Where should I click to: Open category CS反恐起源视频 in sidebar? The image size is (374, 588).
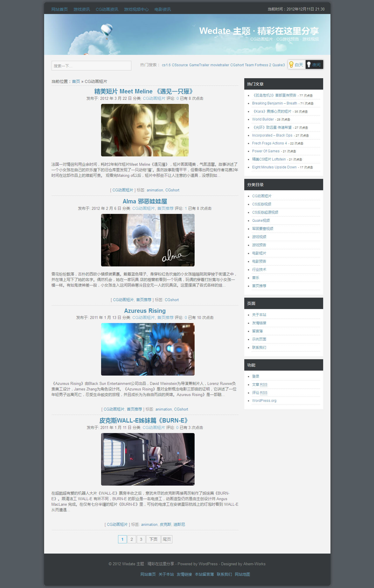(265, 212)
